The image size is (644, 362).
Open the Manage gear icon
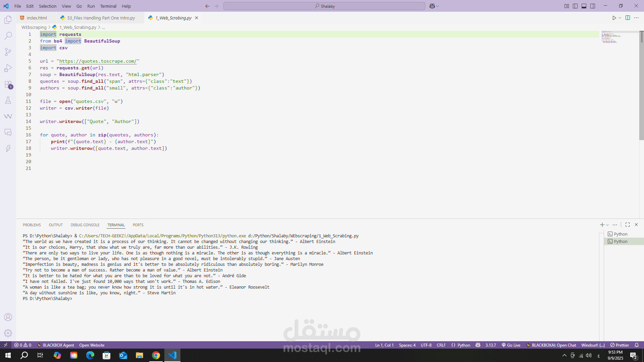[x=8, y=333]
